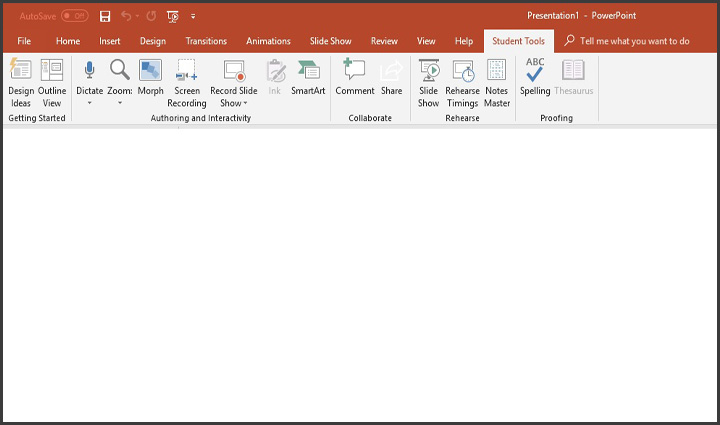The height and width of the screenshot is (425, 720).
Task: Switch to Outline View
Action: click(52, 83)
